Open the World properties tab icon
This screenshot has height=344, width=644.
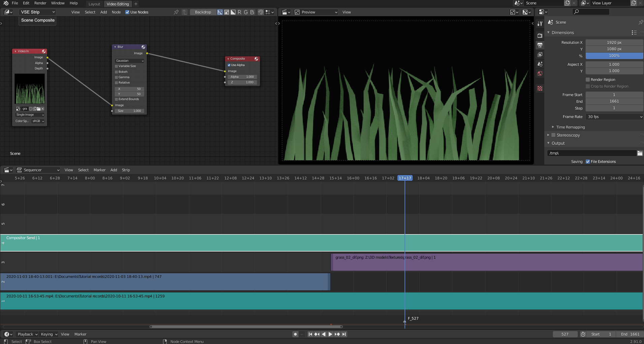coord(540,74)
